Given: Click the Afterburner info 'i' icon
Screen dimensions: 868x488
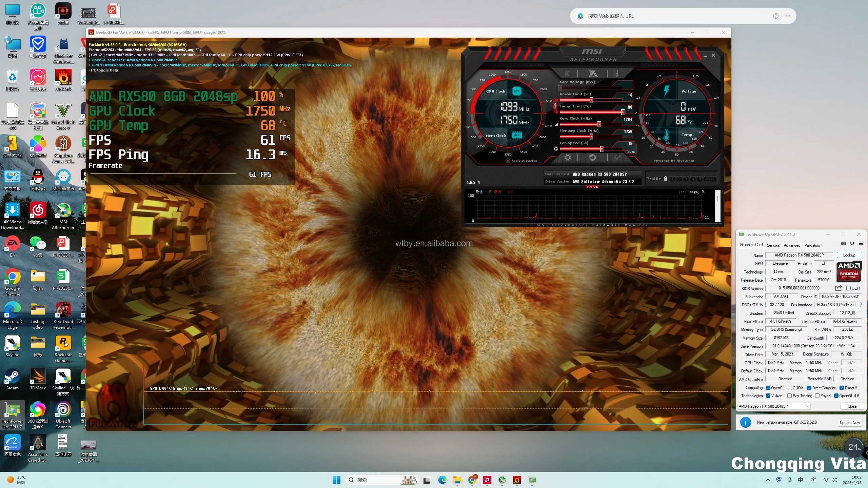Looking at the screenshot, I should coord(617,73).
